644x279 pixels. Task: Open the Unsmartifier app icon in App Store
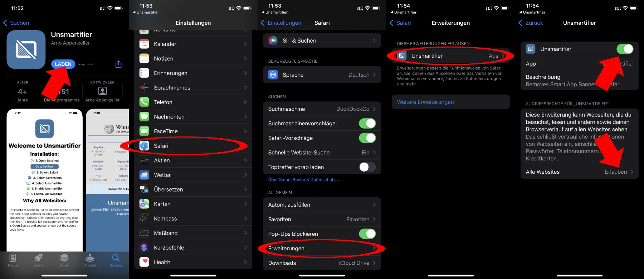[x=26, y=49]
